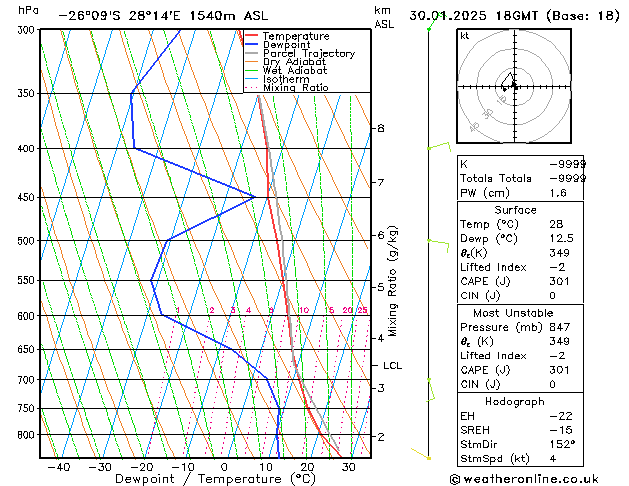Click the -40 temperature axis tick label

[x=59, y=467]
